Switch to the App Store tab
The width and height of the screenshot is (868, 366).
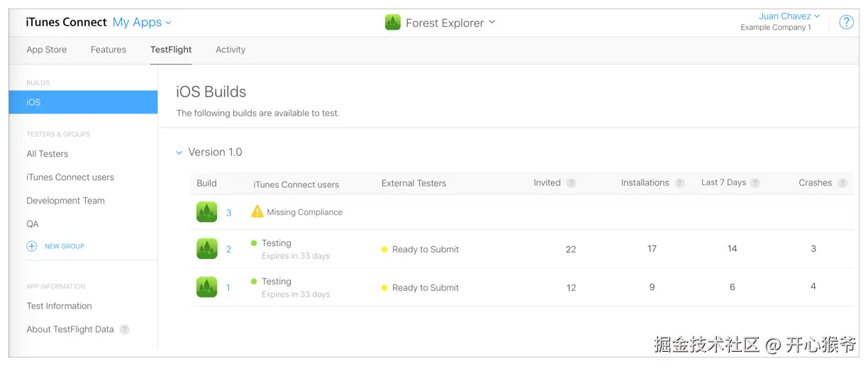[x=47, y=50]
